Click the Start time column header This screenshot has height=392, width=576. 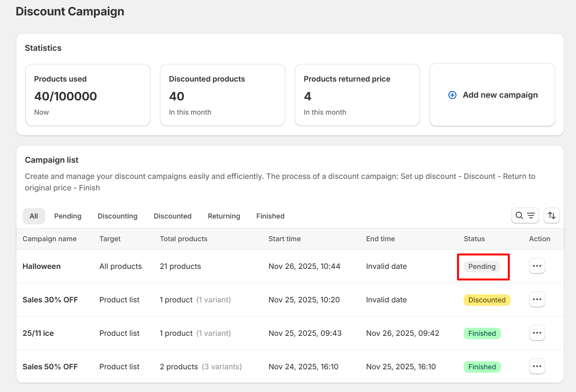tap(285, 239)
